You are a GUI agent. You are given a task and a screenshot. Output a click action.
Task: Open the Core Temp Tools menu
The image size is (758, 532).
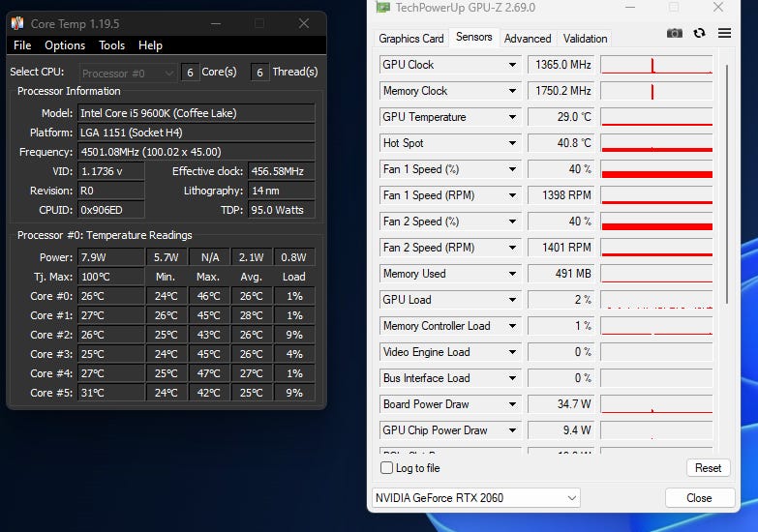coord(111,45)
